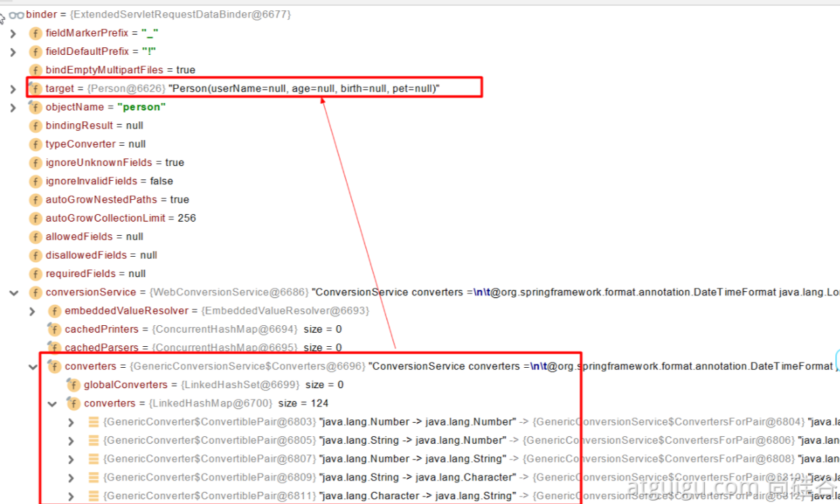The image size is (840, 504).
Task: Click the WebConversionService@6686 value text
Action: (x=228, y=293)
